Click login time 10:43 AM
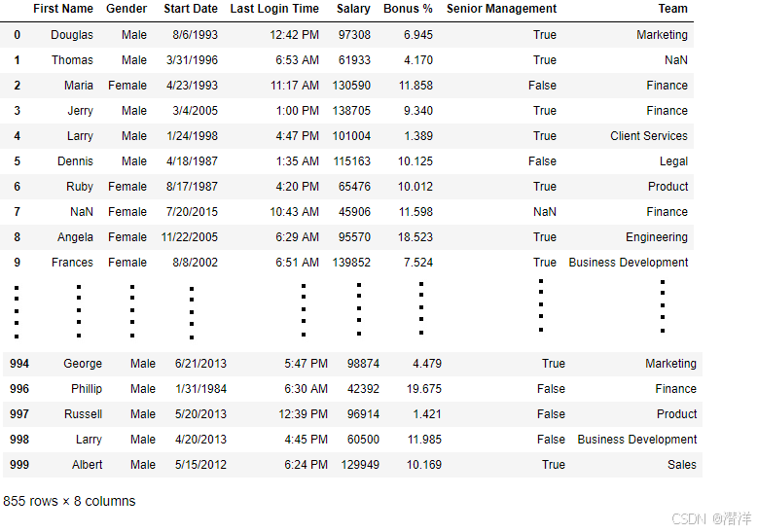758x532 pixels. tap(295, 212)
